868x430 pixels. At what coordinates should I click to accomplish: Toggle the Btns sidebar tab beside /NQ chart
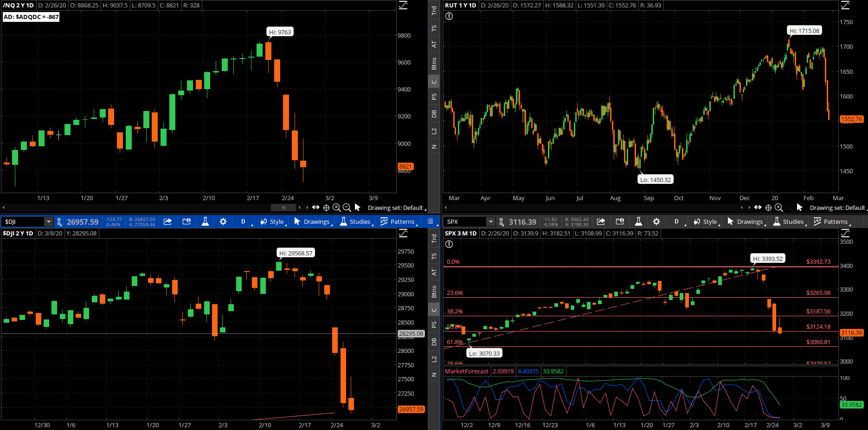[434, 64]
